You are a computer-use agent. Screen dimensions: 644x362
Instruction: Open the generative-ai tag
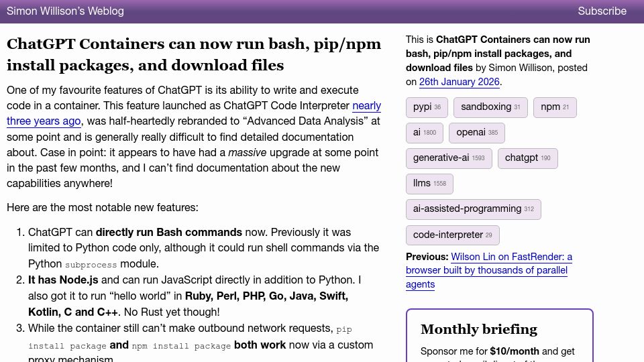pos(449,158)
